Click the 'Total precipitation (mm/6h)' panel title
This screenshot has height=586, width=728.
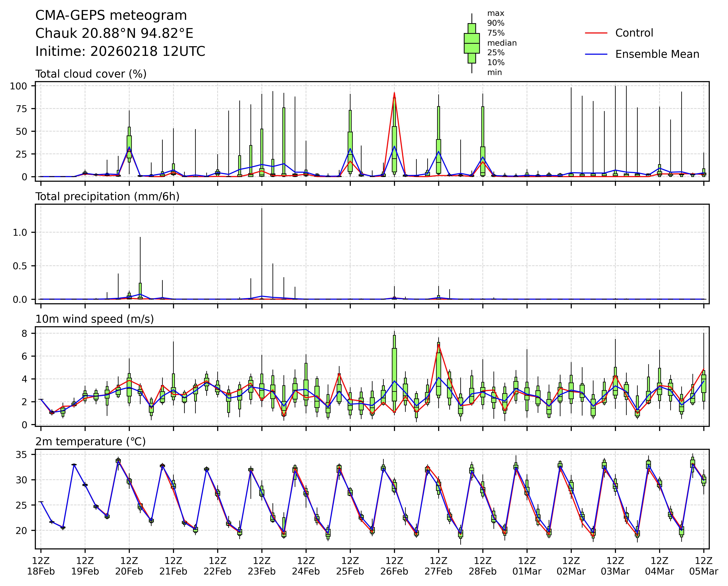107,197
